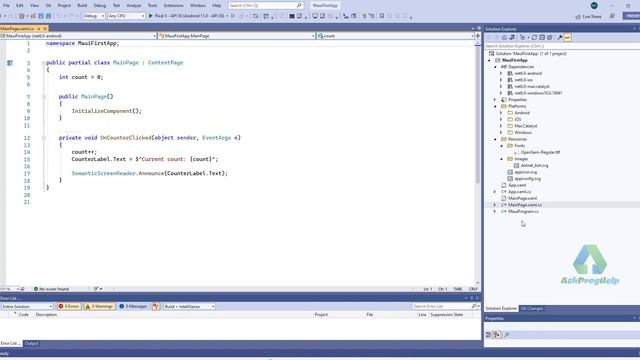This screenshot has height=360, width=640.
Task: Collapse the MainPage class outline at line 3
Action: click(x=43, y=63)
